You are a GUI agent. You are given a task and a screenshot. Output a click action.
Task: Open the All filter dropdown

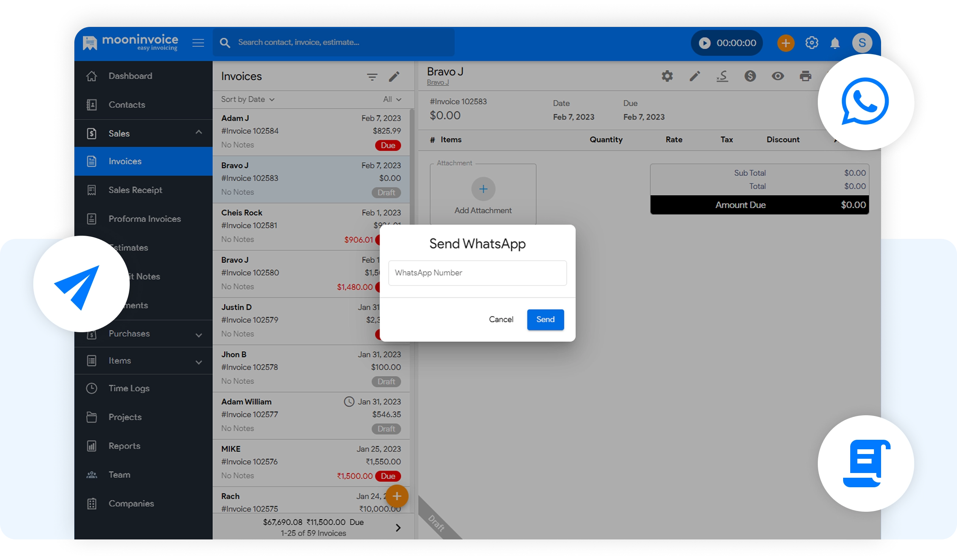point(392,99)
